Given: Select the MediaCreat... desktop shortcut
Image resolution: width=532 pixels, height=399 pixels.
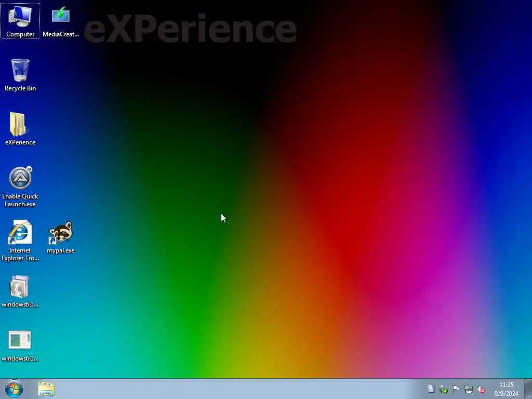Looking at the screenshot, I should pos(61,21).
